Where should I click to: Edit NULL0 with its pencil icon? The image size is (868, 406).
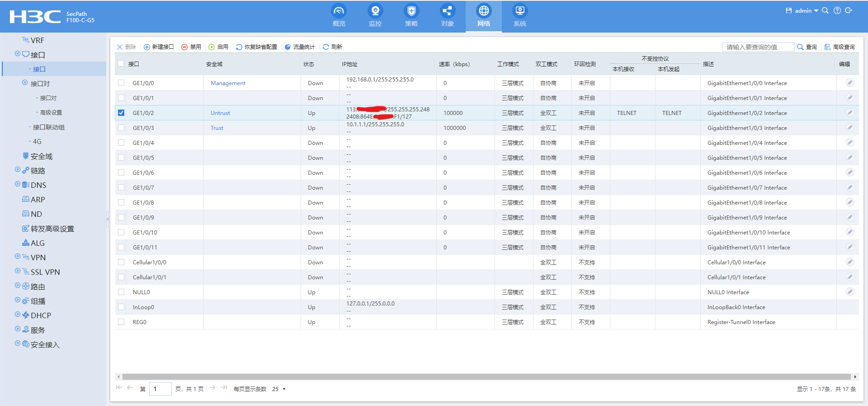point(850,292)
